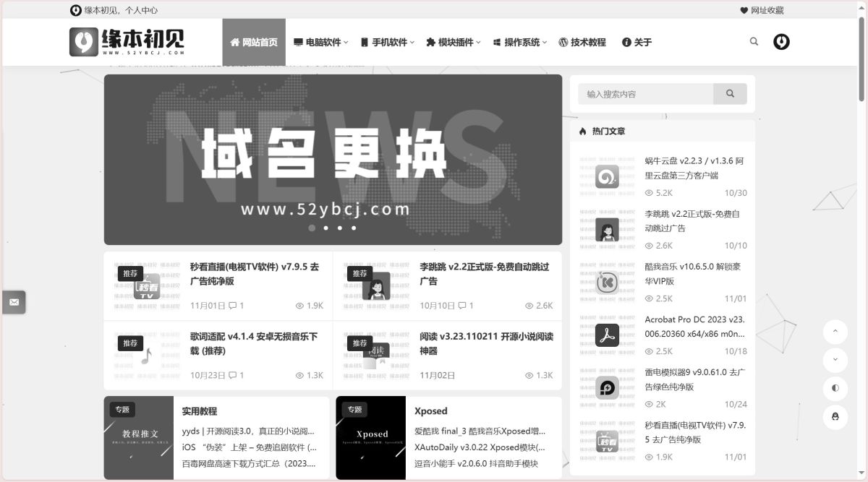Expand the 模块插件 dropdown menu
868x482 pixels.
[x=454, y=43]
